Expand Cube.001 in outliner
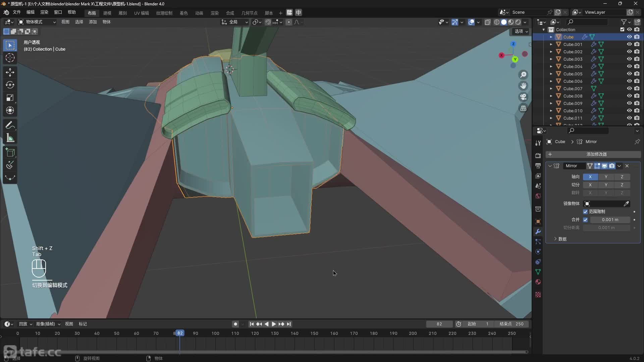 [x=551, y=44]
